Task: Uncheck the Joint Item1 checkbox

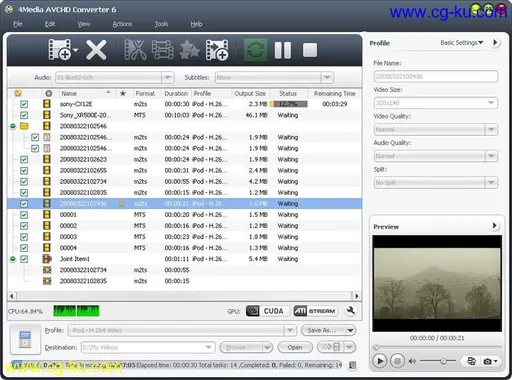Action: click(x=24, y=259)
